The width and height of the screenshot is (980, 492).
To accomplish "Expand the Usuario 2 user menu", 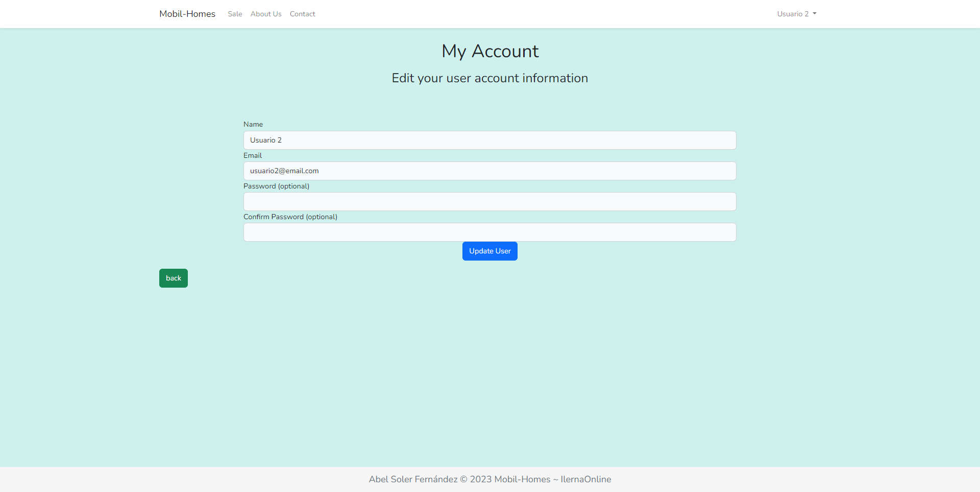I will 793,14.
